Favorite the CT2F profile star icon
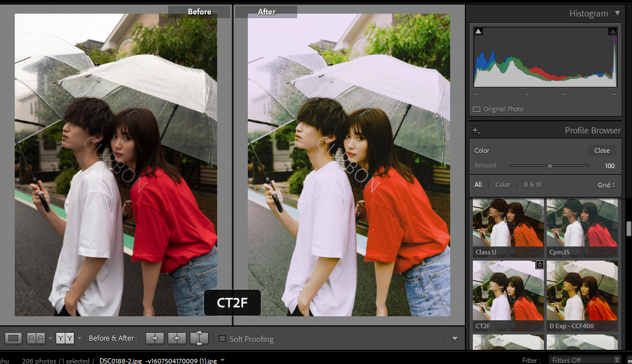The image size is (632, 364). 539,265
